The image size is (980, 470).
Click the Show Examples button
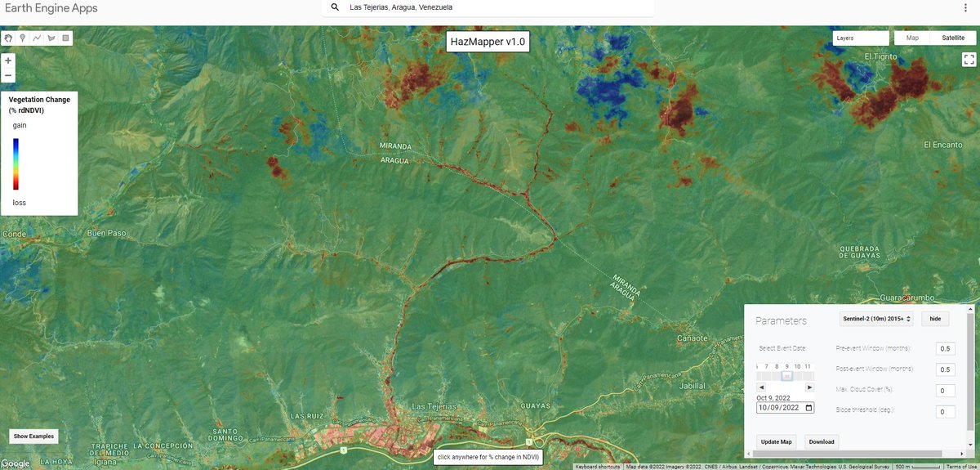tap(33, 436)
